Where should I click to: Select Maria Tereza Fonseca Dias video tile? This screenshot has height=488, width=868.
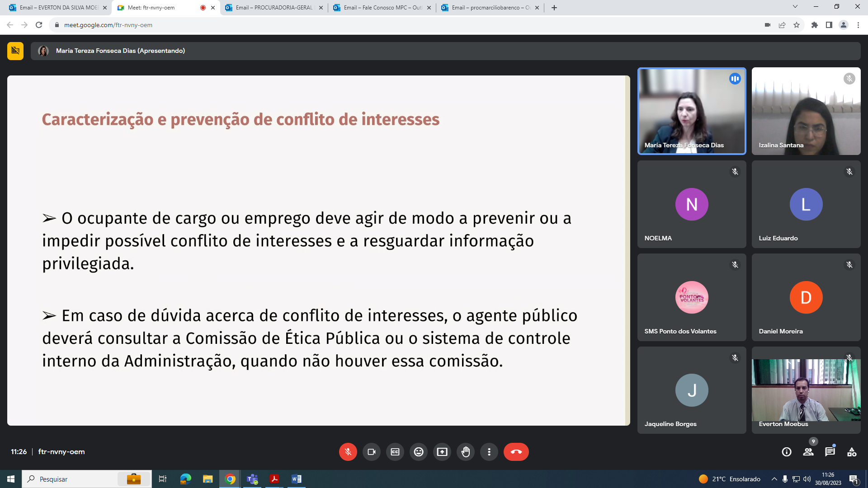point(692,111)
